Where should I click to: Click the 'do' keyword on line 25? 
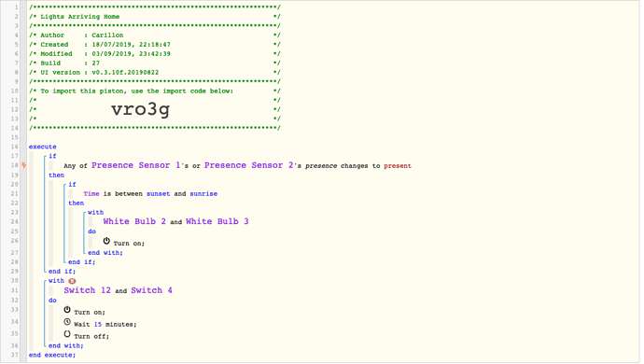coord(91,231)
